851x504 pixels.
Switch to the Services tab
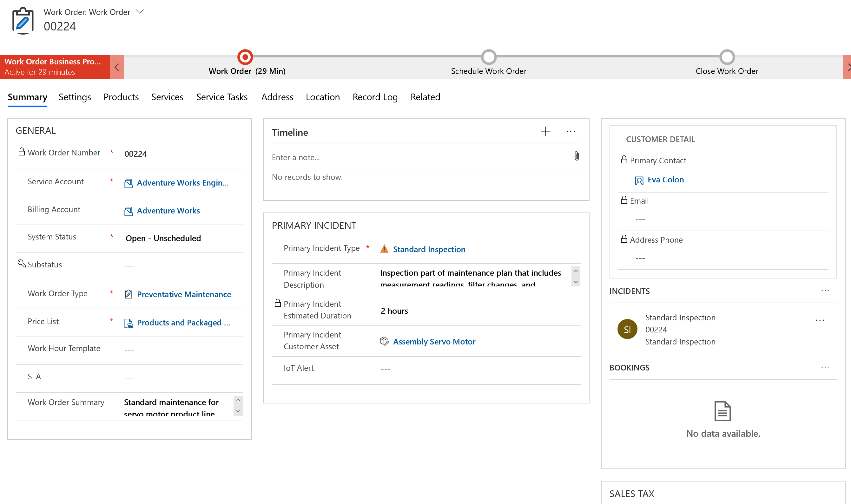coord(168,97)
